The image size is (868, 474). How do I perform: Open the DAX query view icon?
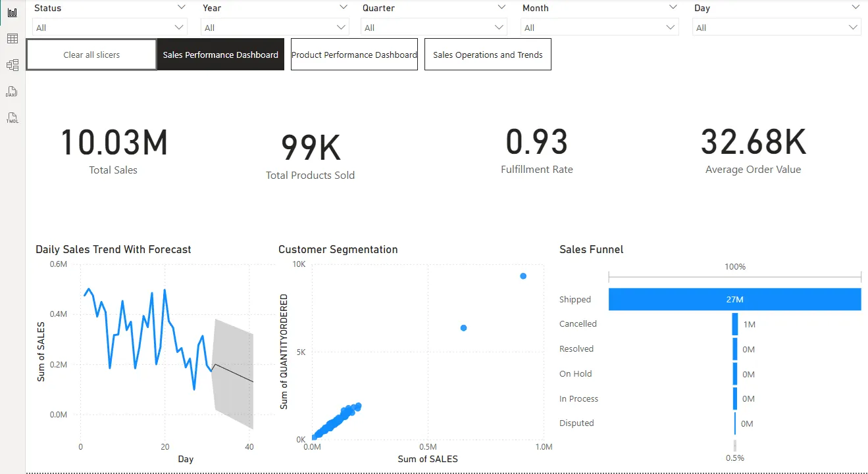[11, 91]
